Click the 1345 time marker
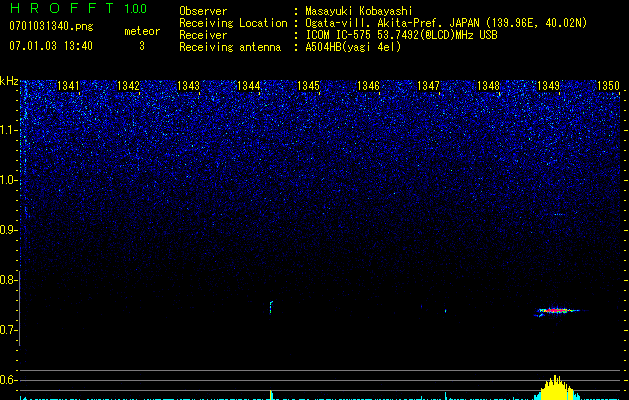This screenshot has width=629, height=400. (x=308, y=86)
